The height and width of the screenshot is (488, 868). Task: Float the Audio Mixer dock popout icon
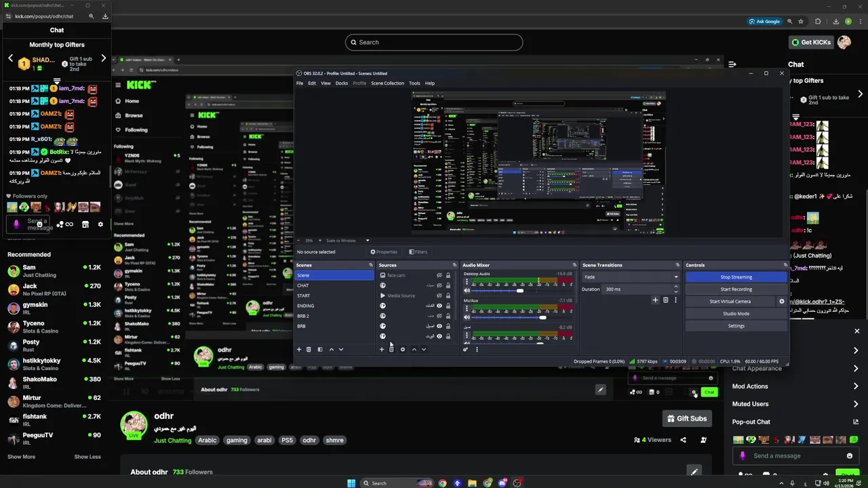click(x=574, y=265)
